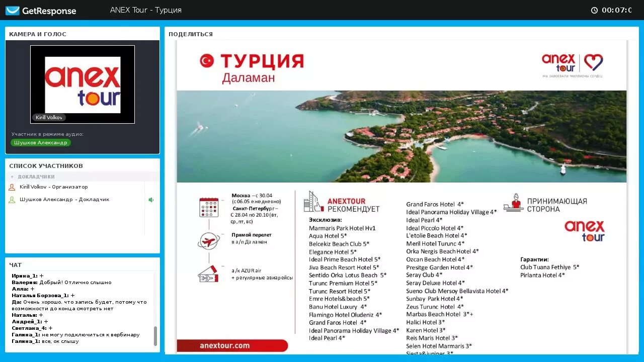Click the webinar elapsed timer text
The image size is (644, 362).
click(x=617, y=10)
